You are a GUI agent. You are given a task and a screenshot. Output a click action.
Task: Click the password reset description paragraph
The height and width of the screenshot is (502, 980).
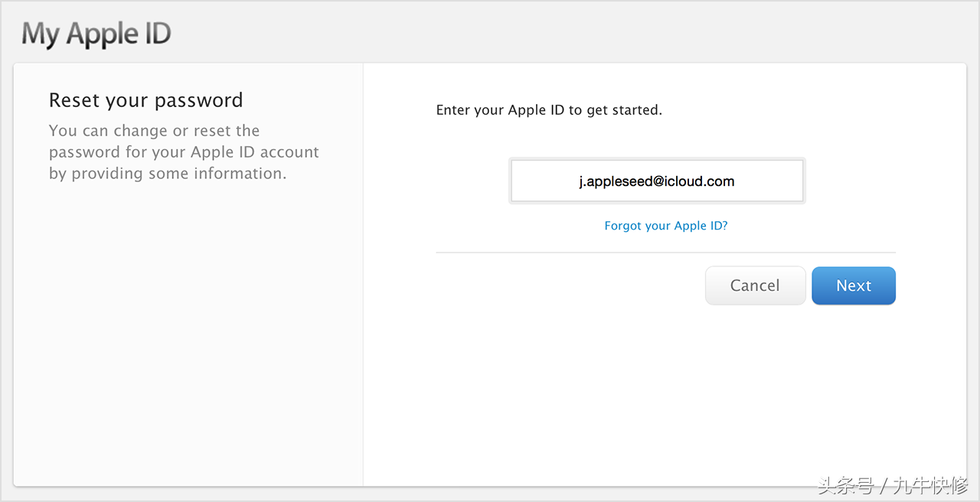point(184,152)
